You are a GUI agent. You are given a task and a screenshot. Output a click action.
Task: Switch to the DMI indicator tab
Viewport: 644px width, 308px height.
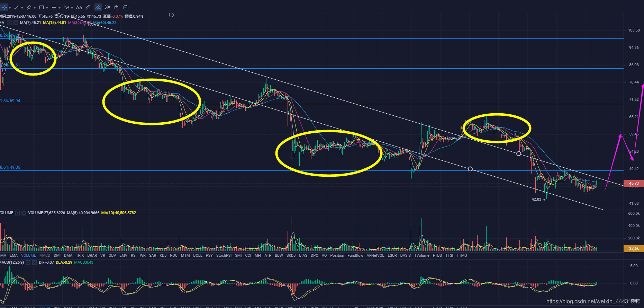[57, 255]
